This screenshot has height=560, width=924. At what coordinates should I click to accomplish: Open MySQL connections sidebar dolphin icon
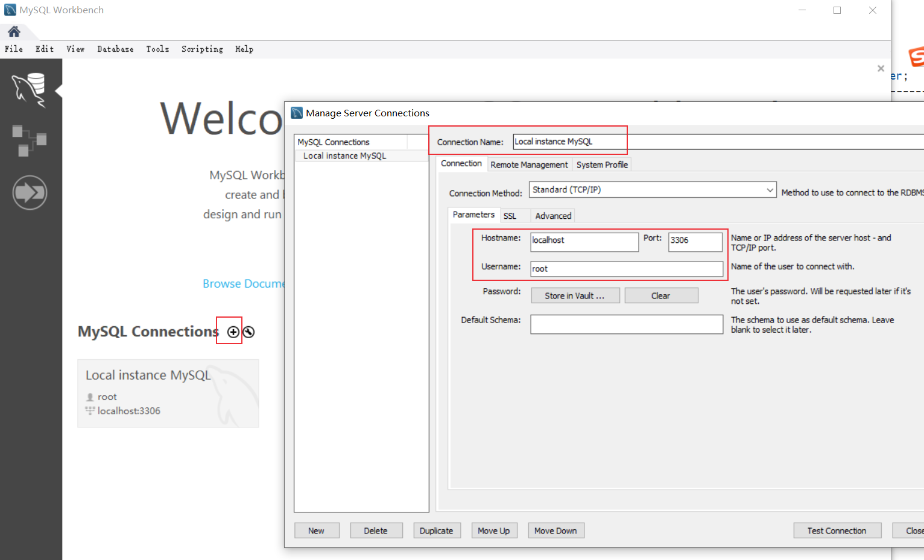[x=29, y=90]
